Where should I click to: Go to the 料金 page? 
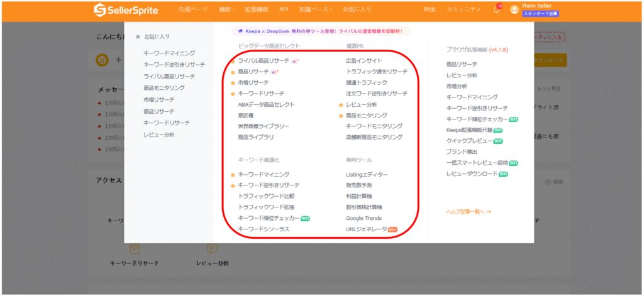[429, 9]
